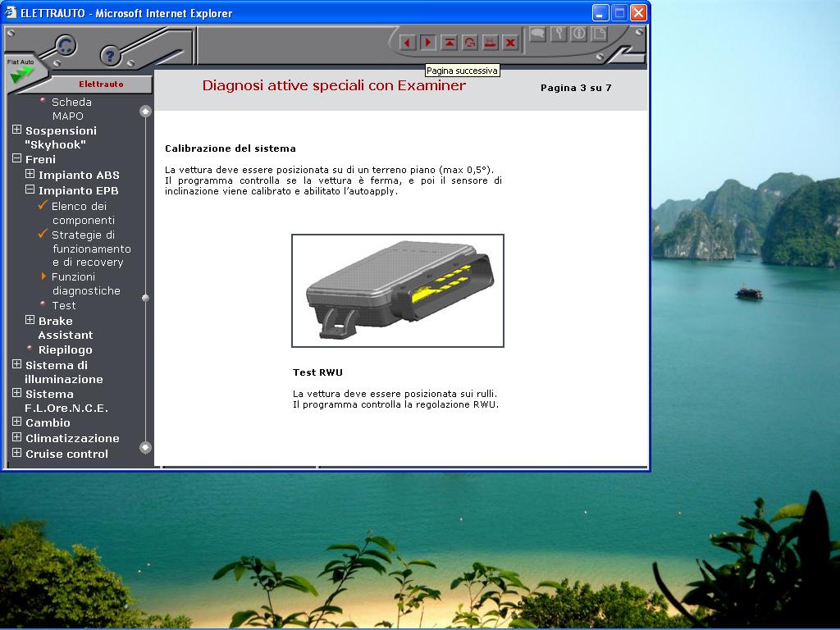Select the Brake Assistant label
The width and height of the screenshot is (840, 630).
click(x=66, y=328)
